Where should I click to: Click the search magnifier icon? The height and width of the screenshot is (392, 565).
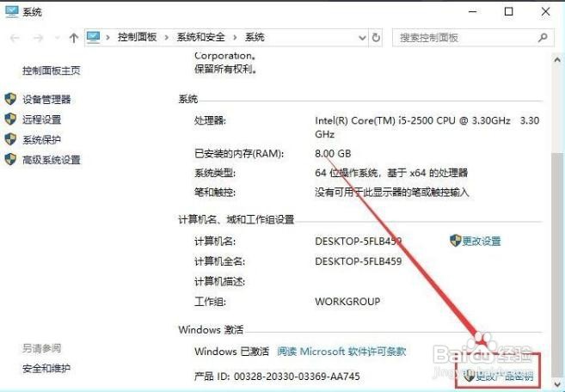coord(543,38)
